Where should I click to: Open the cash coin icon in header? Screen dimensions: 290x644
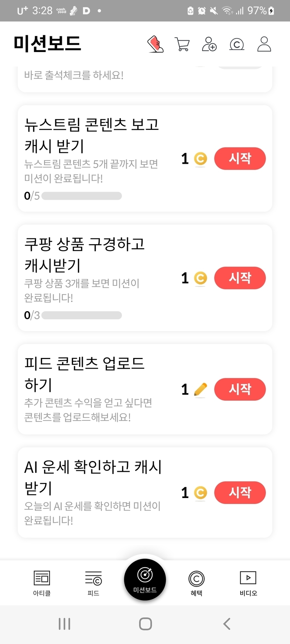(x=237, y=44)
